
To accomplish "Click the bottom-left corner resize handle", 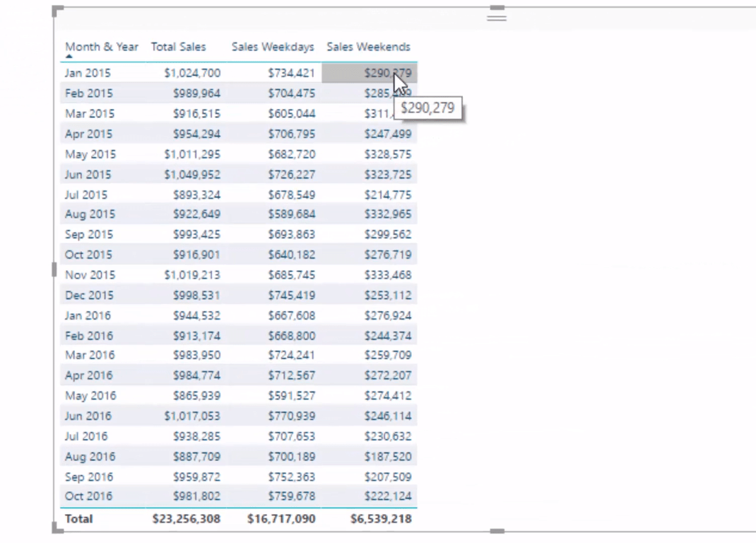I will click(57, 529).
